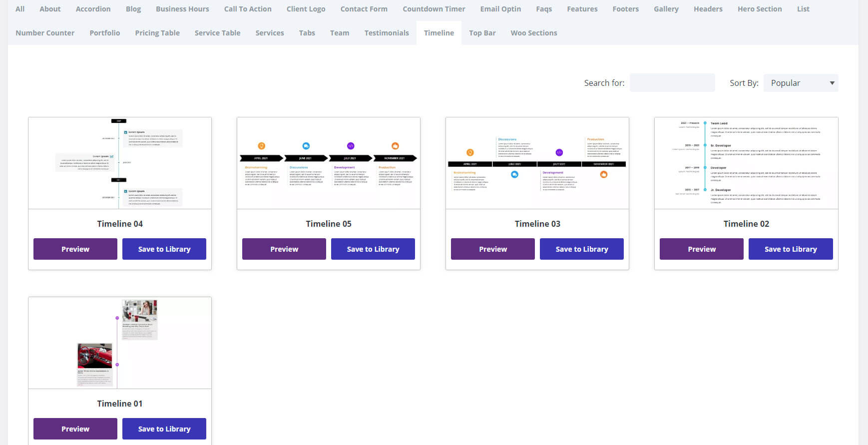Focus the Search for input field
This screenshot has width=868, height=445.
(x=672, y=83)
